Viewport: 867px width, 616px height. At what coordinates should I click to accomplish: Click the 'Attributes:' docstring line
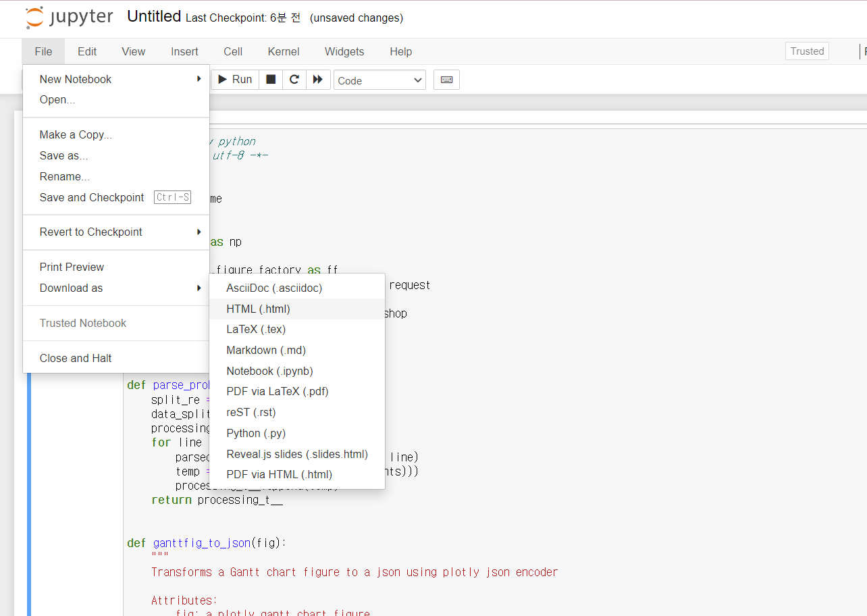[184, 600]
